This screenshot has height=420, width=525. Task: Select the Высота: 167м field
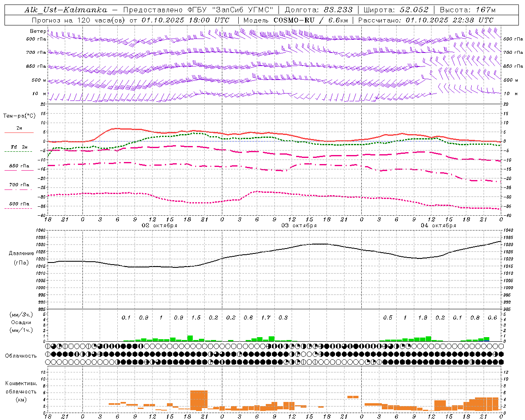coord(468,10)
